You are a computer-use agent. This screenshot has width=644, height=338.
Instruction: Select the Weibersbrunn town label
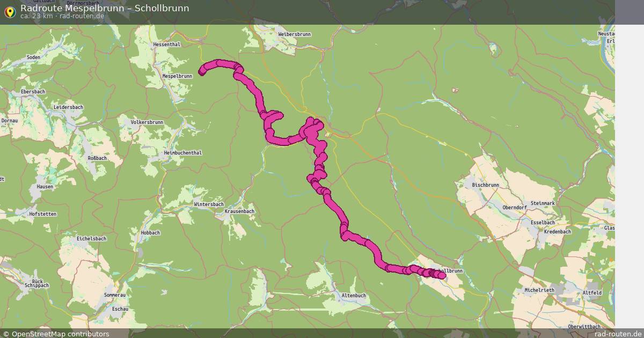pyautogui.click(x=295, y=34)
